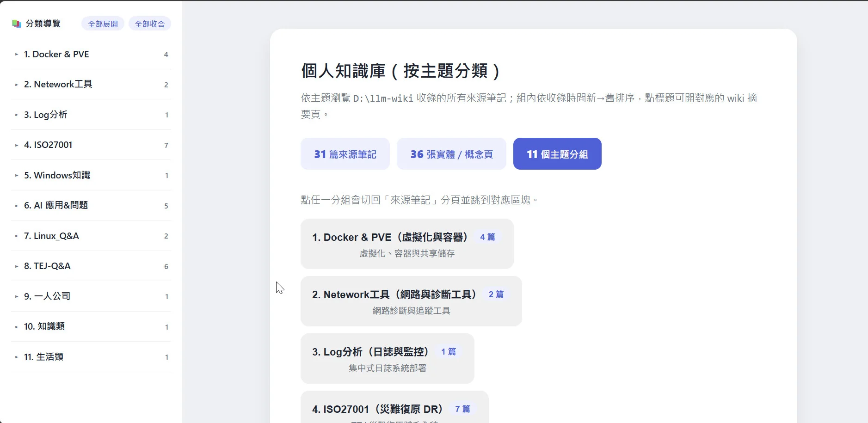Image resolution: width=868 pixels, height=423 pixels.
Task: Click the D:\llm-wiki path text
Action: point(383,98)
